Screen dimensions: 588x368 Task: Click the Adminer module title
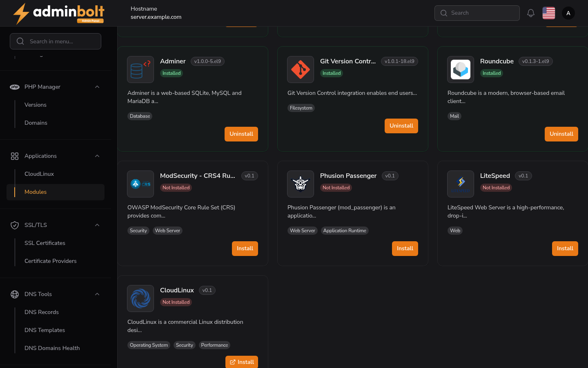(x=173, y=61)
